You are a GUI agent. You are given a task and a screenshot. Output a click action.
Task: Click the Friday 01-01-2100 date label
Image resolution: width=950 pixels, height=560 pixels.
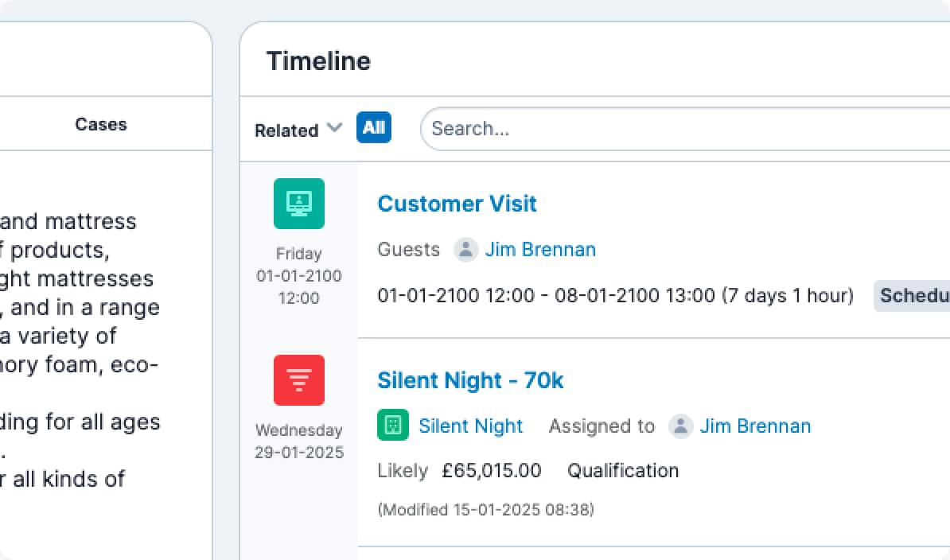[x=298, y=275]
